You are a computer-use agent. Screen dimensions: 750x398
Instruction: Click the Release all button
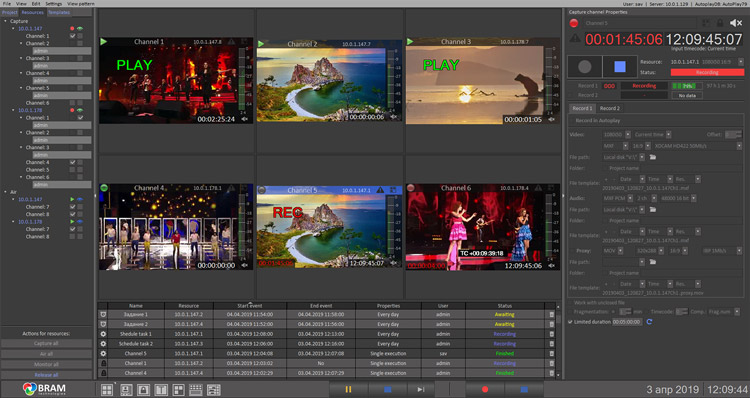click(x=46, y=375)
